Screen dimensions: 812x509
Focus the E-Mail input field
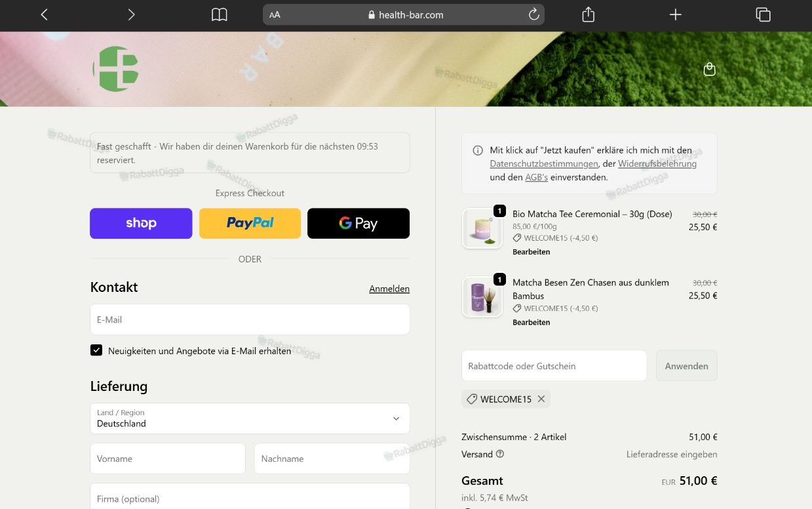tap(250, 319)
